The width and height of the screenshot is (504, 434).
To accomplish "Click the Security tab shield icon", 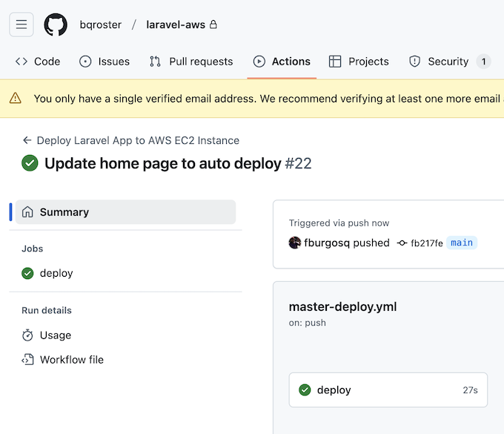I will pos(414,62).
